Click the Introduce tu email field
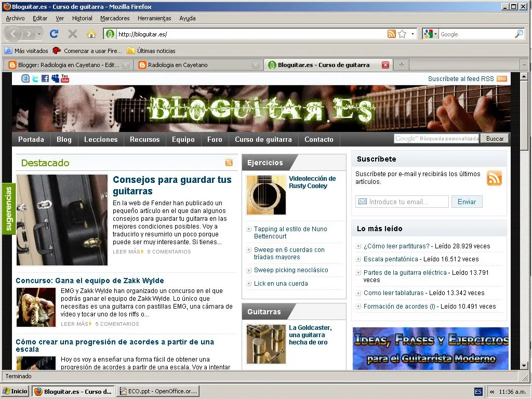The height and width of the screenshot is (399, 532). (x=402, y=202)
